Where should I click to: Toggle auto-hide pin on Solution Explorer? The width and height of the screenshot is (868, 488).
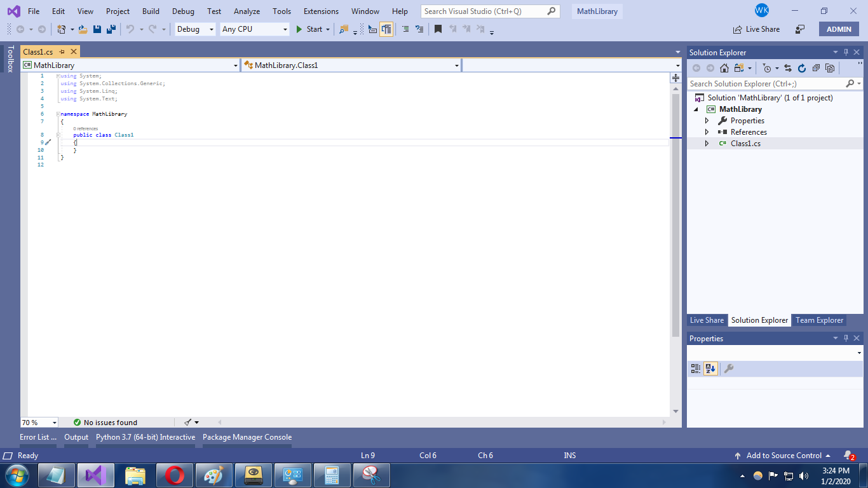846,52
